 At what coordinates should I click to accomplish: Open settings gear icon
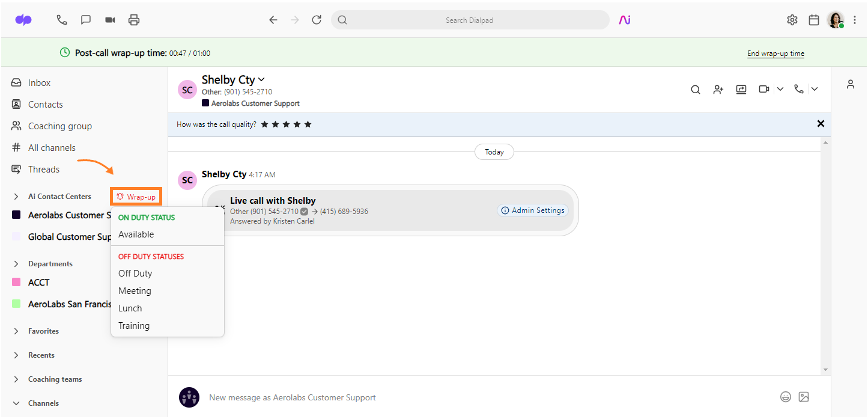[792, 20]
